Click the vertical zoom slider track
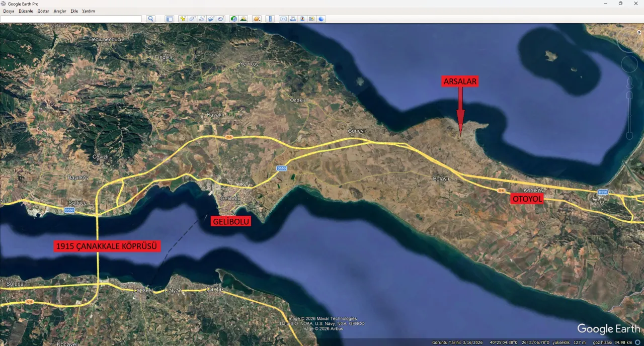644x346 pixels. [629, 115]
